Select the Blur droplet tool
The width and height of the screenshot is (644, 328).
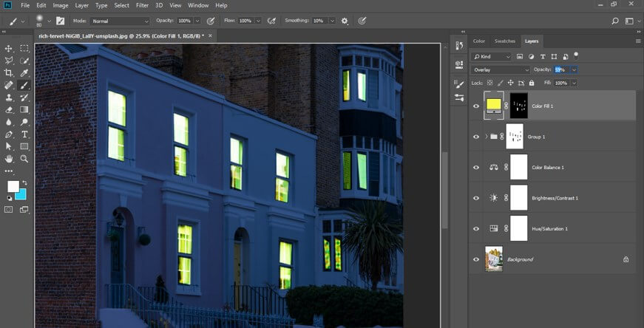(9, 122)
